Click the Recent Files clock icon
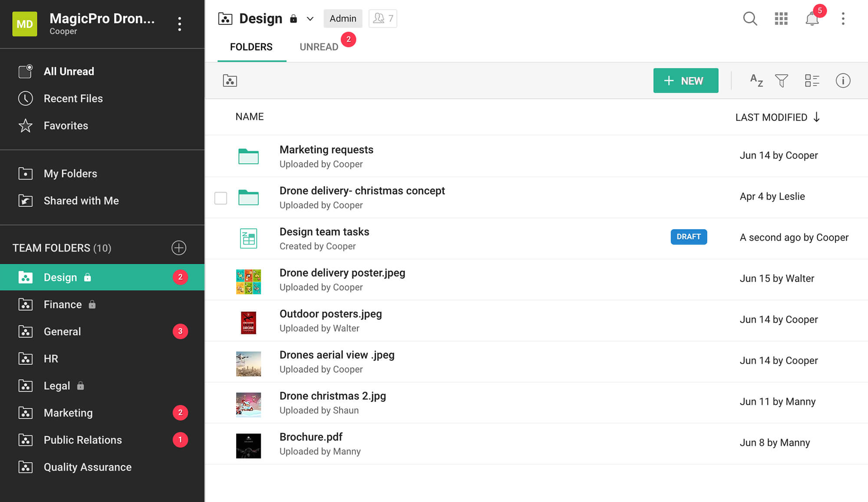 point(26,98)
